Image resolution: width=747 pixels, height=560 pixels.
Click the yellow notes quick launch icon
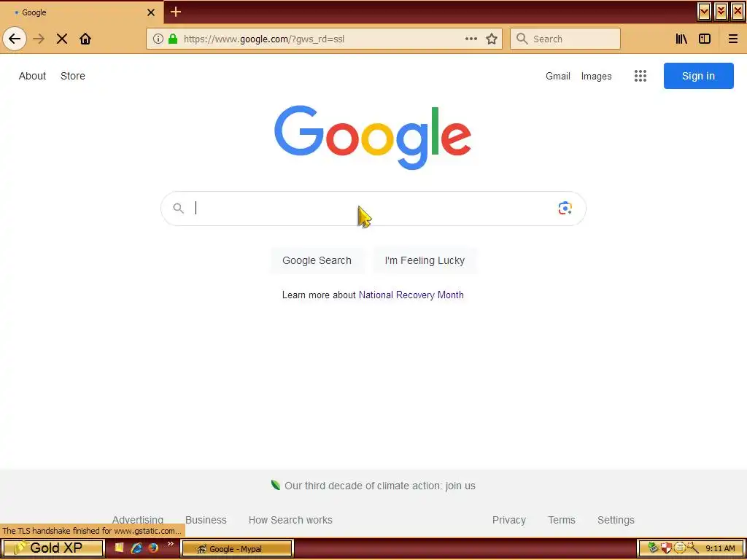click(119, 548)
